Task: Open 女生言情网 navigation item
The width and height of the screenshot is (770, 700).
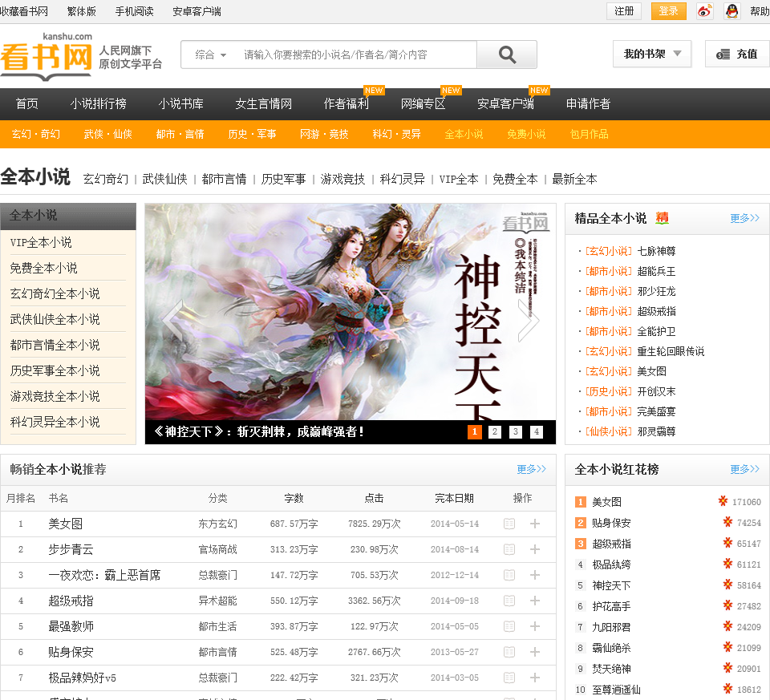Action: point(264,103)
